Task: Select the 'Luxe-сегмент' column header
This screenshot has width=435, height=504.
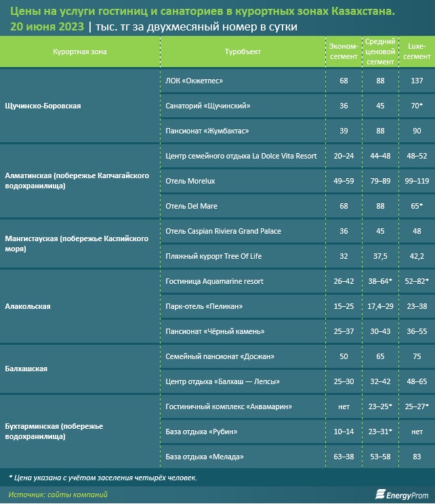Action: 417,51
